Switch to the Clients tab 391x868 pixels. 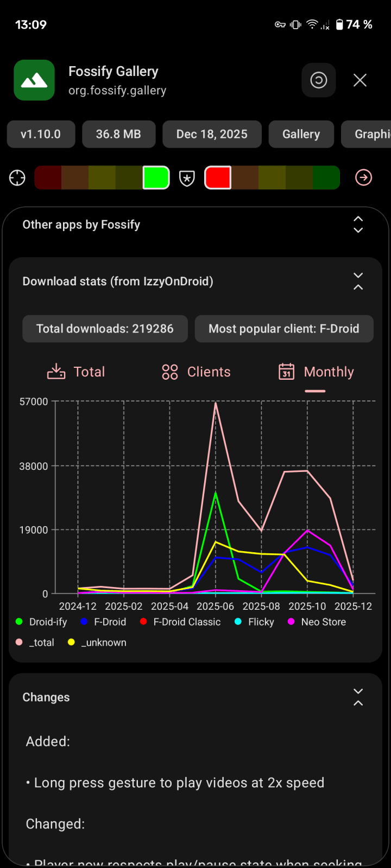tap(196, 372)
